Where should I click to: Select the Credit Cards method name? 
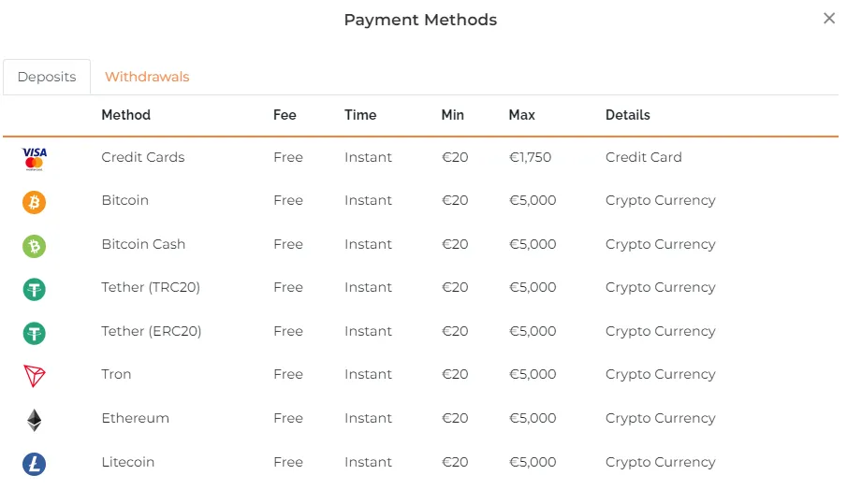click(143, 157)
